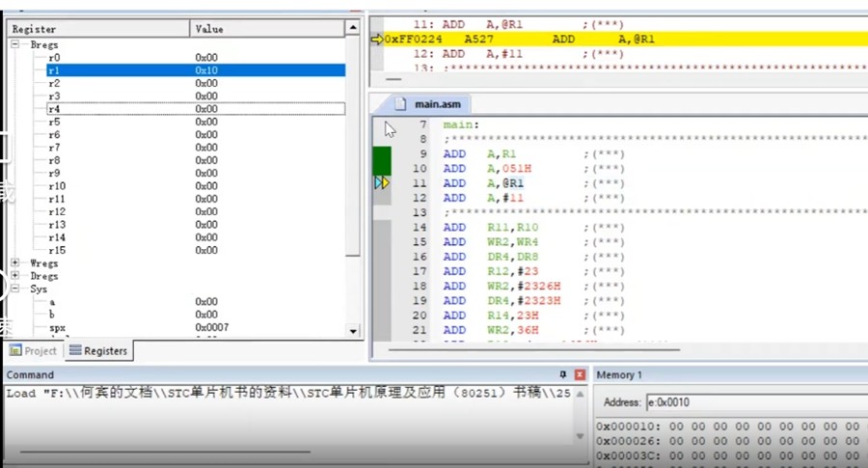
Task: Select register r4 in the Bregs list
Action: pyautogui.click(x=54, y=109)
